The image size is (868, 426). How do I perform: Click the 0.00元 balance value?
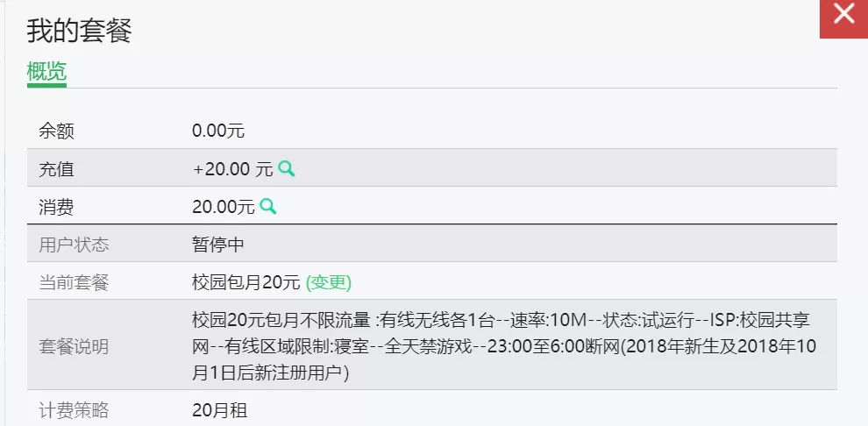click(x=218, y=131)
